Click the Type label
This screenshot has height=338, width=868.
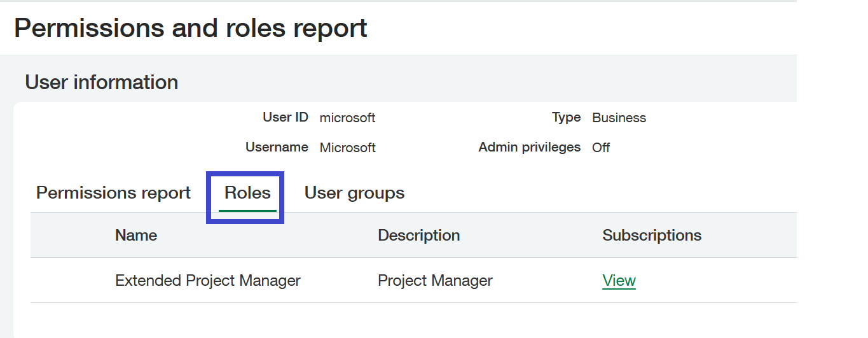point(566,117)
